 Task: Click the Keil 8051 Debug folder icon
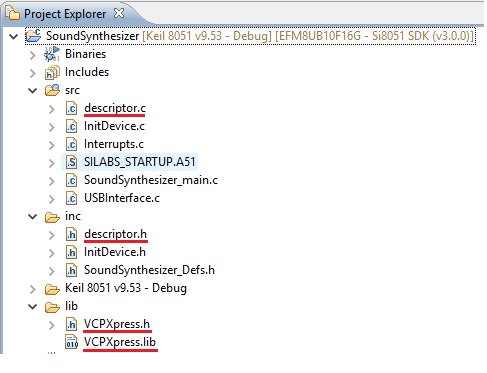[x=52, y=289]
